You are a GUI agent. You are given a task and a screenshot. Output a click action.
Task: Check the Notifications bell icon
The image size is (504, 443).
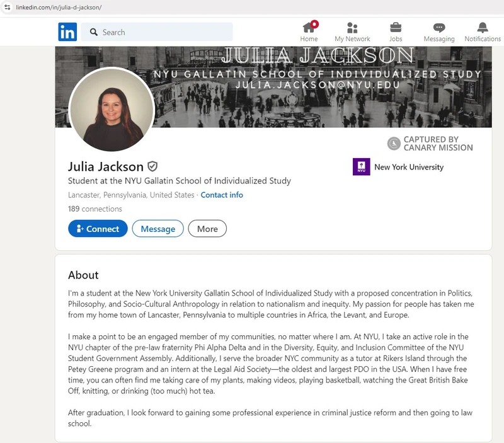tap(483, 28)
